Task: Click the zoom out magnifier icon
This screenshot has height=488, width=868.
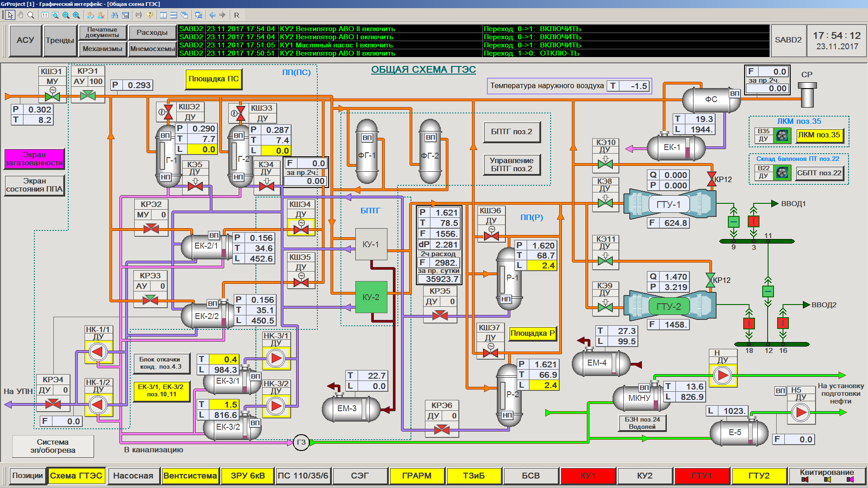Action: [x=66, y=15]
